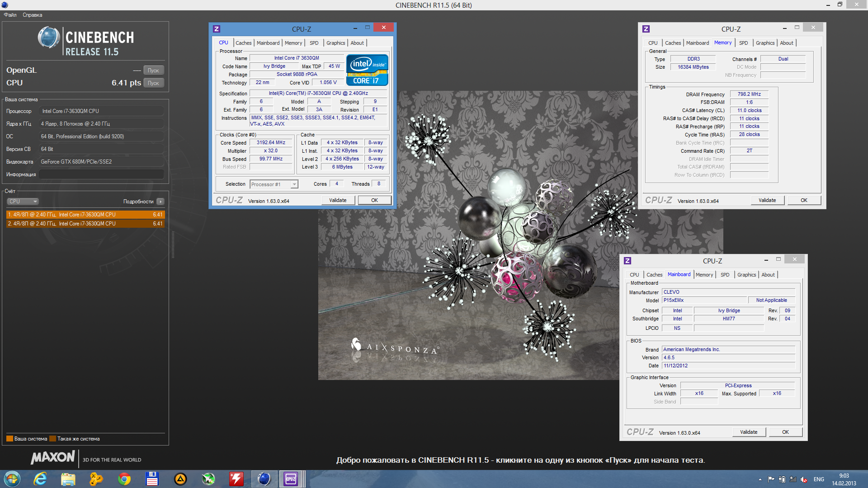The width and height of the screenshot is (868, 488).
Task: Switch to Graphics tab in processor CPU-Z window
Action: tap(336, 43)
